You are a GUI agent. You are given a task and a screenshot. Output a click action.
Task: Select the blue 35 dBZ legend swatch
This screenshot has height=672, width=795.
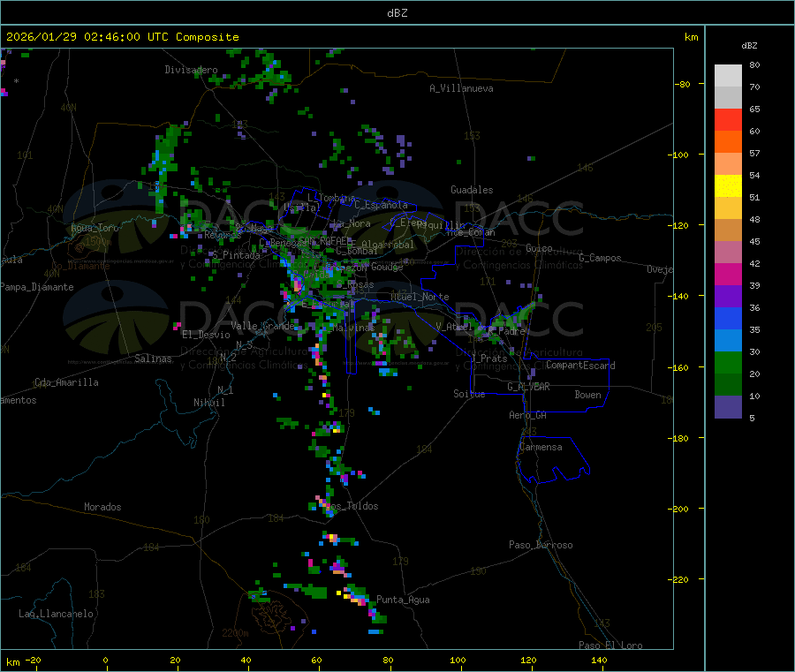pos(728,318)
